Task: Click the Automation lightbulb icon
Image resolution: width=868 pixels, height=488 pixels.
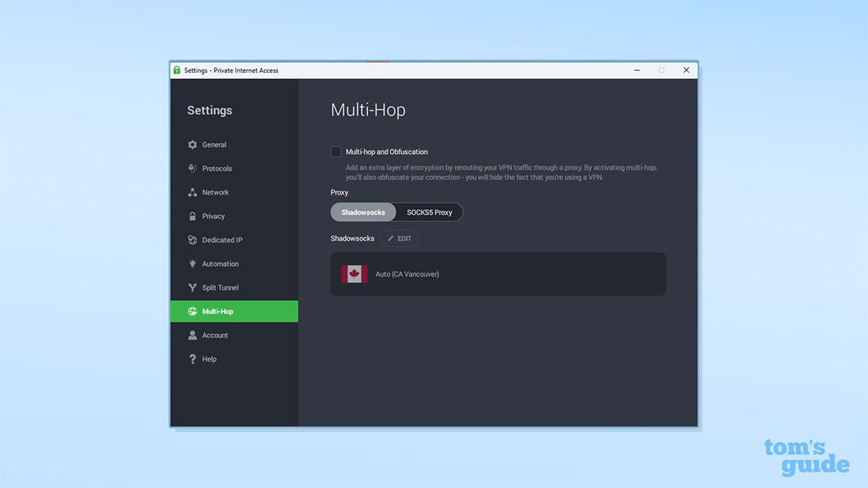Action: [192, 264]
